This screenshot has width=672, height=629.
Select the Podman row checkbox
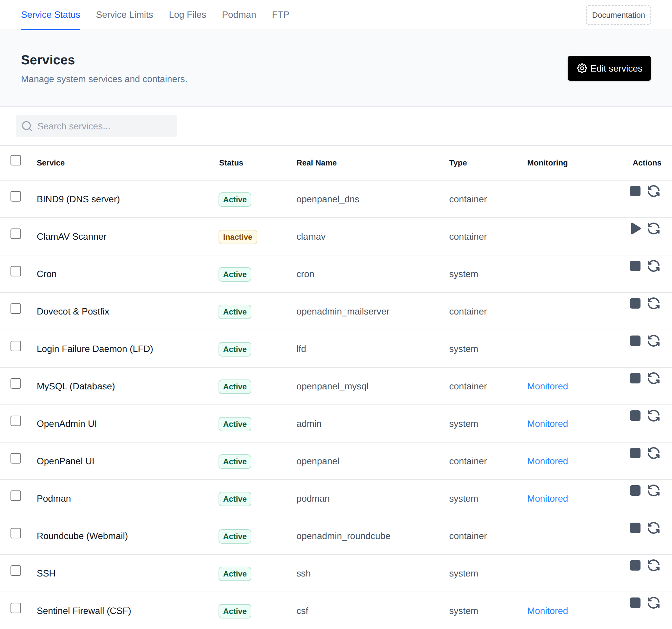click(x=15, y=496)
